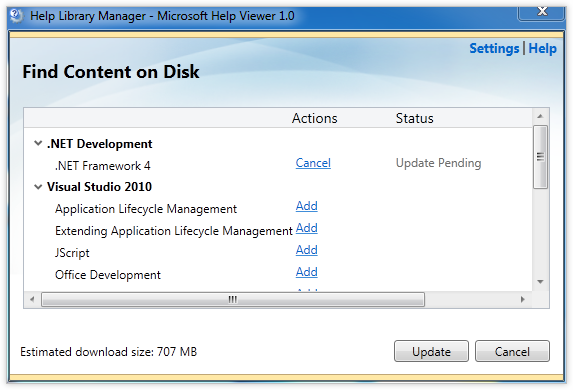Collapse the .NET Development group
The image size is (573, 390).
(x=38, y=143)
